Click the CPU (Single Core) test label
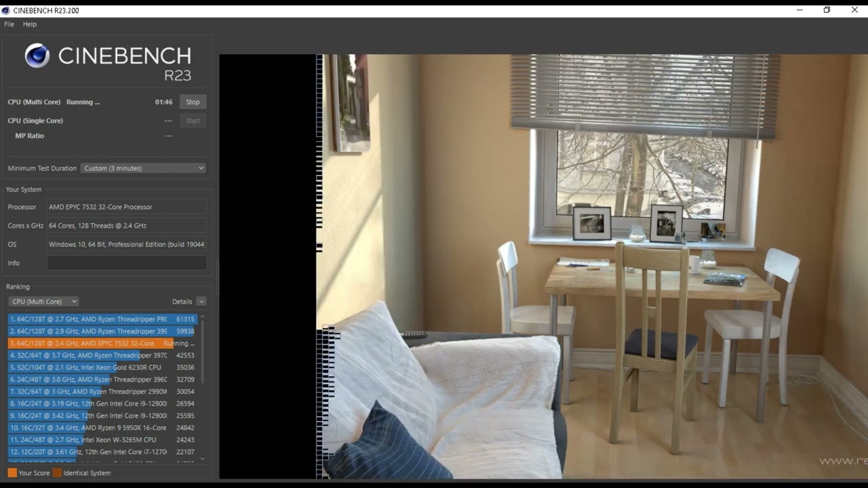Viewport: 868px width, 488px height. coord(35,121)
